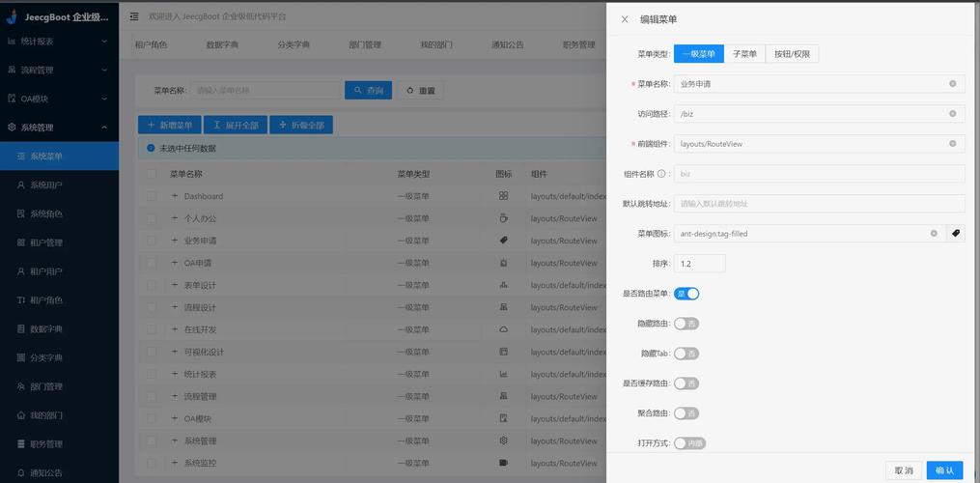This screenshot has width=980, height=483.
Task: Toggle the 打开方式 switch
Action: click(690, 443)
